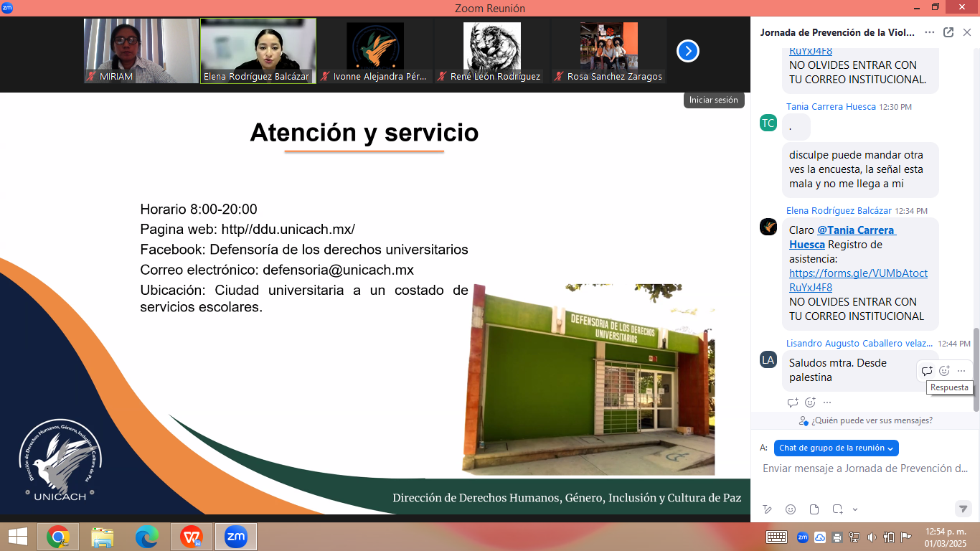Add emoji reaction to Lisandro's Saludos message
Screen dimensions: 980x551
coord(944,371)
